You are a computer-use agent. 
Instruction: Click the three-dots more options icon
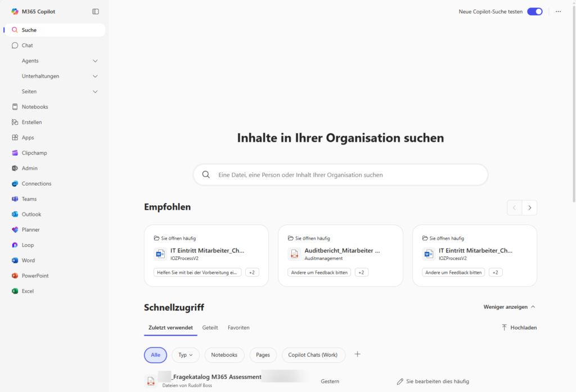pyautogui.click(x=558, y=11)
